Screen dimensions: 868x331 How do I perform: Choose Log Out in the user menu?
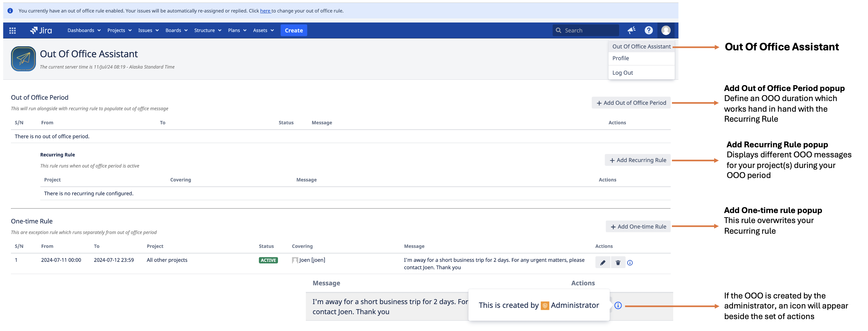click(x=622, y=73)
